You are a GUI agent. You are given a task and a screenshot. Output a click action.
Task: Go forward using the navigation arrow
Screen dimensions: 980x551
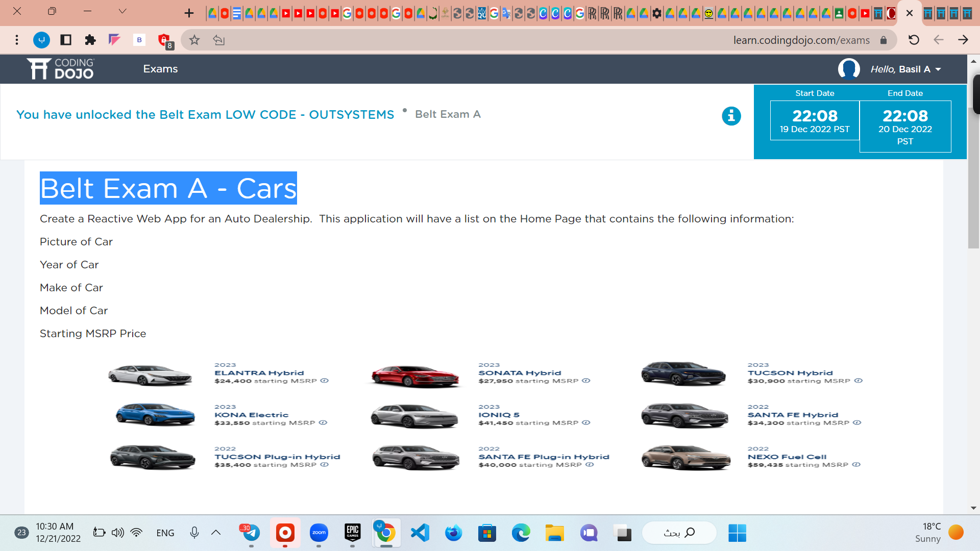click(x=964, y=40)
